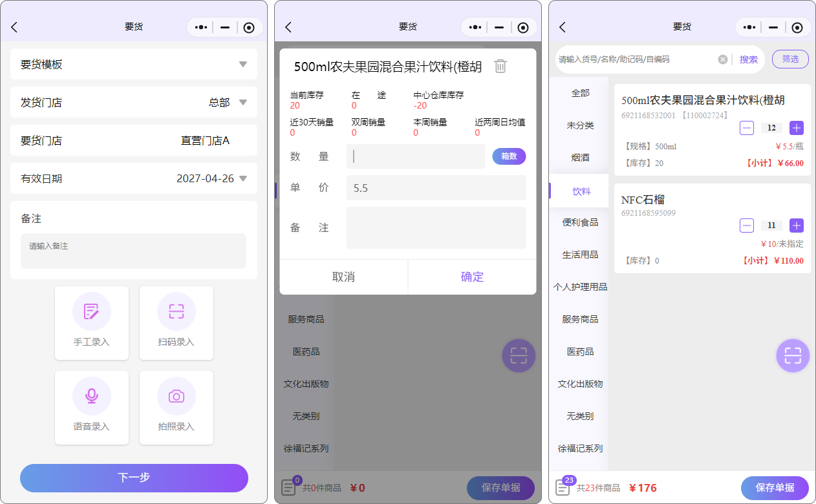The image size is (816, 504).
Task: Select the 生活用品 category tab
Action: tap(580, 255)
